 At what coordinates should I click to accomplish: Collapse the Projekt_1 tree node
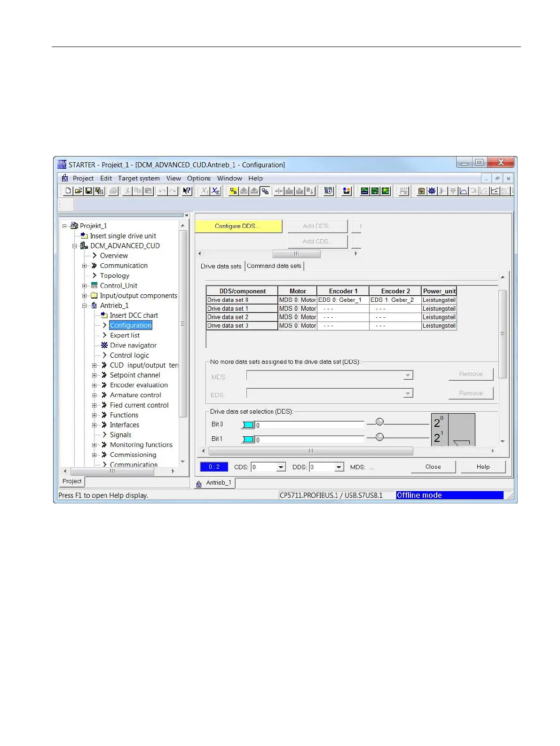(x=64, y=226)
